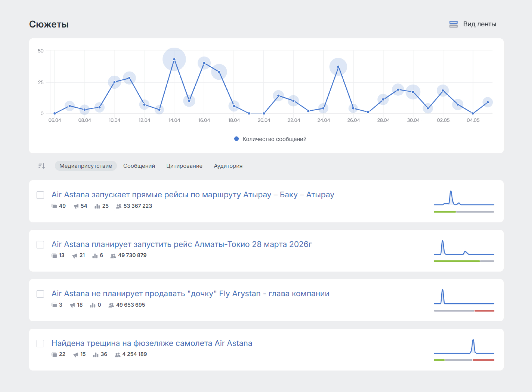Viewport: 532px width, 392px height.
Task: Click the chart data point at 16.04
Action: (204, 63)
